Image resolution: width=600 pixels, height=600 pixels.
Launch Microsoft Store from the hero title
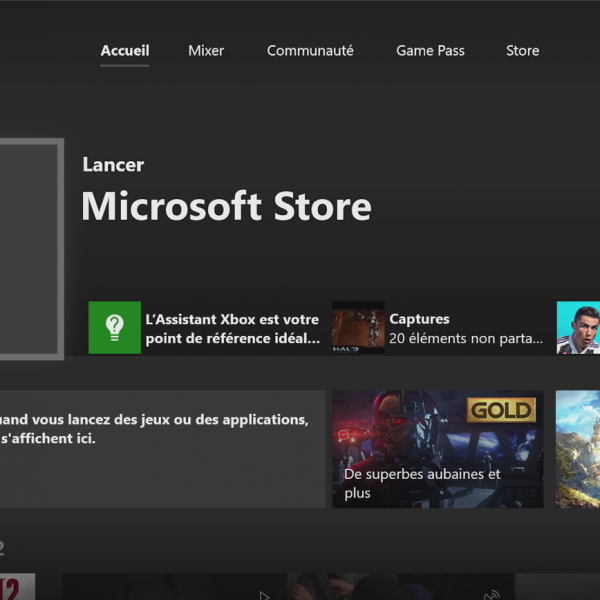coord(226,206)
